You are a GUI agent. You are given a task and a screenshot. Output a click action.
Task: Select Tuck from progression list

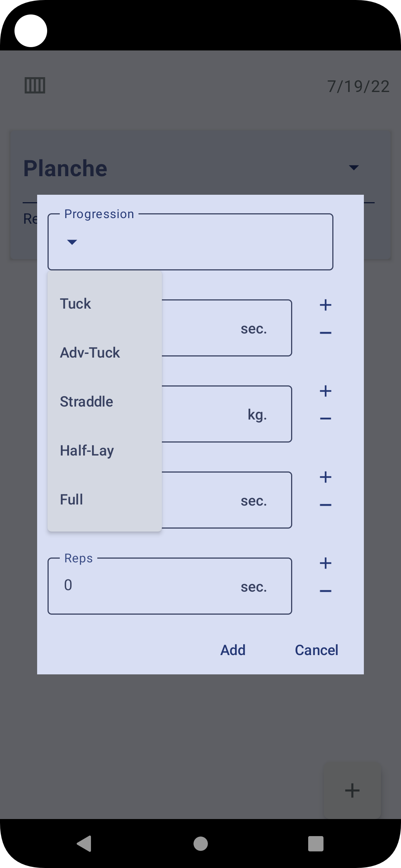click(x=105, y=304)
